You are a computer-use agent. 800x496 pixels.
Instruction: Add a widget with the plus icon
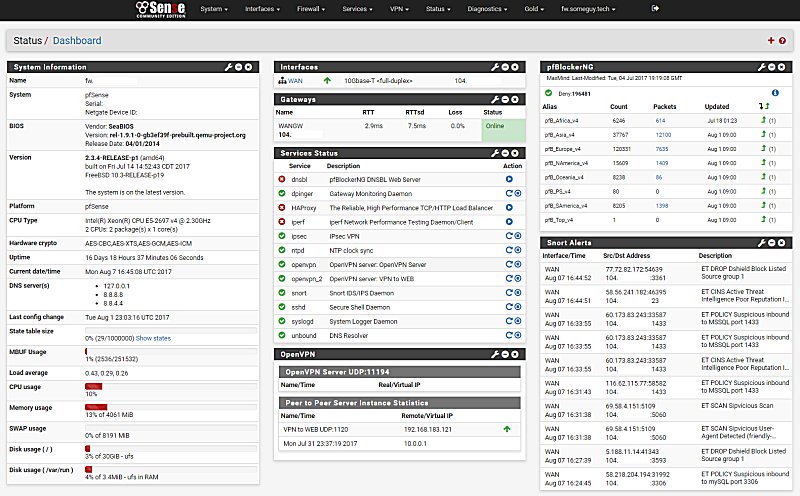[x=770, y=41]
